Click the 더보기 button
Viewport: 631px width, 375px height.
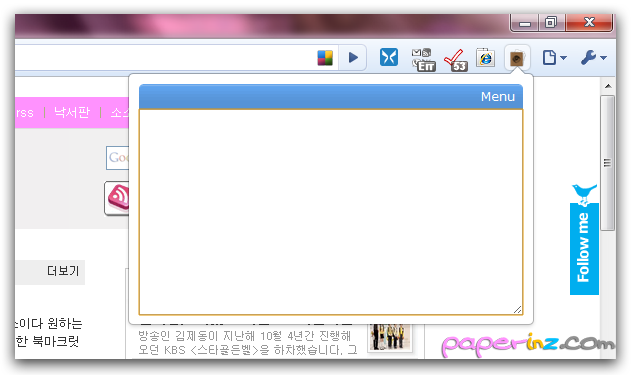point(63,271)
